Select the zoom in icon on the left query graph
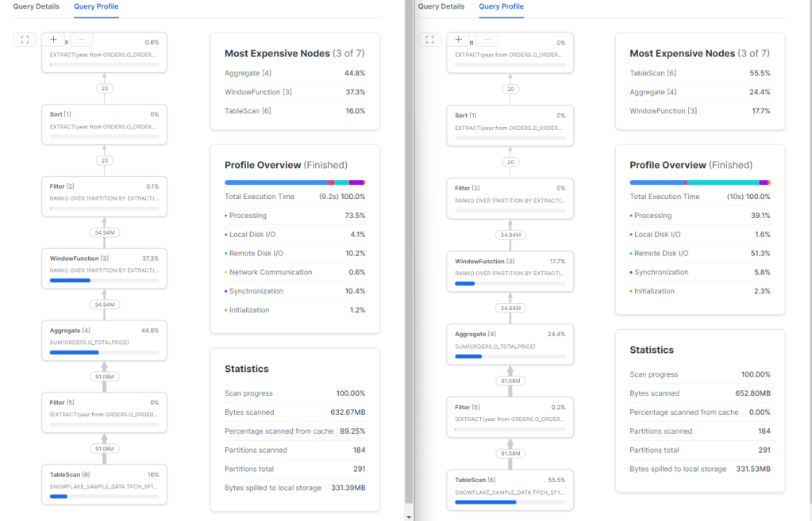This screenshot has height=521, width=812. point(53,39)
